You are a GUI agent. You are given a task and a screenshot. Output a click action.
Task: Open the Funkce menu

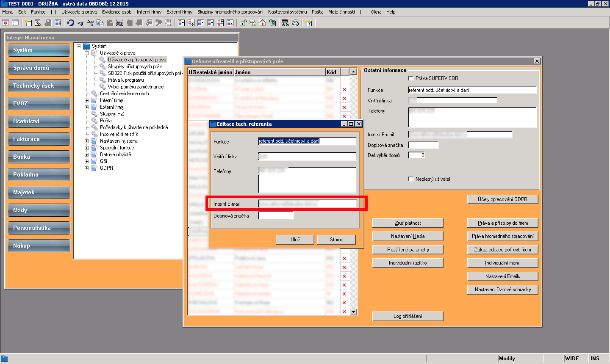(38, 12)
